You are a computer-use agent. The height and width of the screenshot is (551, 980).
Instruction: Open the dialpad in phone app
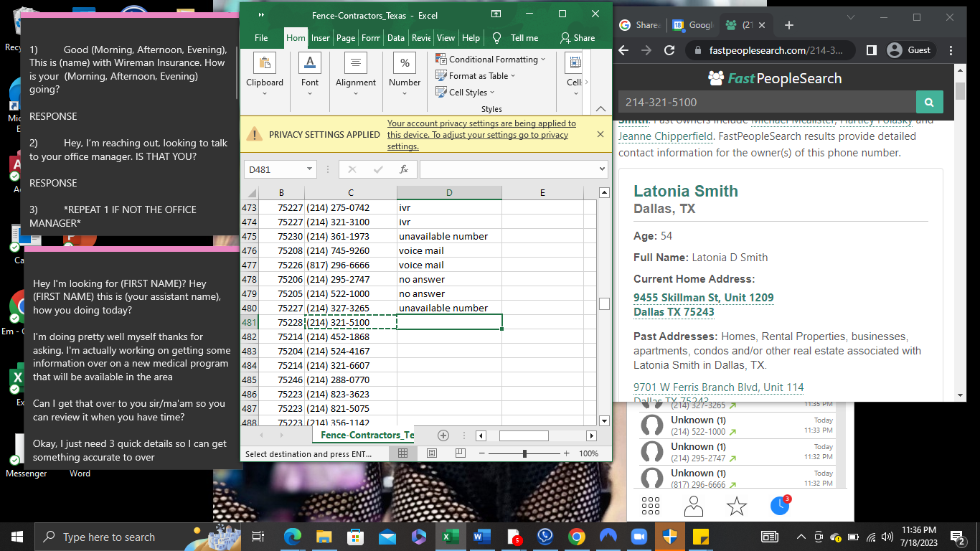coord(650,506)
